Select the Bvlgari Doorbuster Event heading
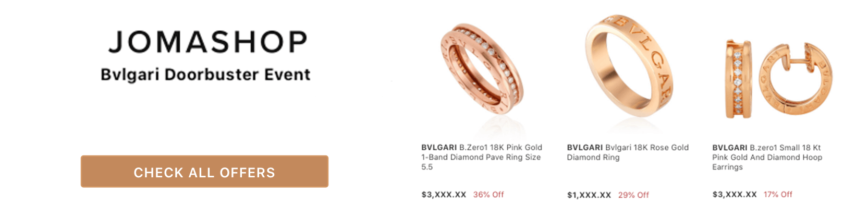Viewport: 868px width, 218px height. [205, 75]
